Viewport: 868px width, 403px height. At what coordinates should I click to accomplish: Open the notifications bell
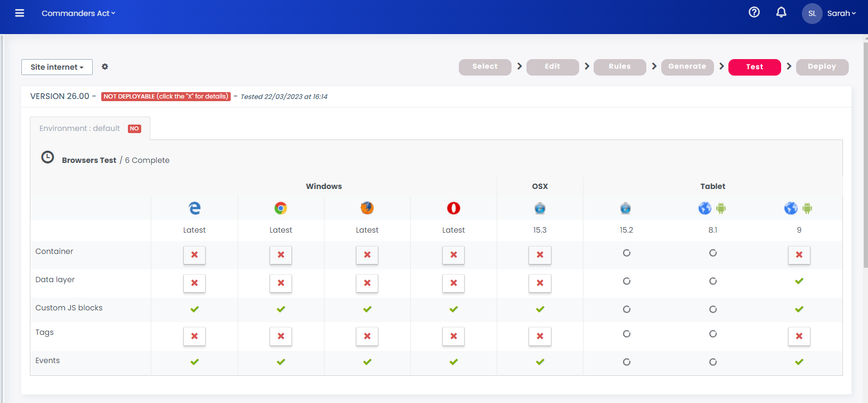click(x=781, y=12)
